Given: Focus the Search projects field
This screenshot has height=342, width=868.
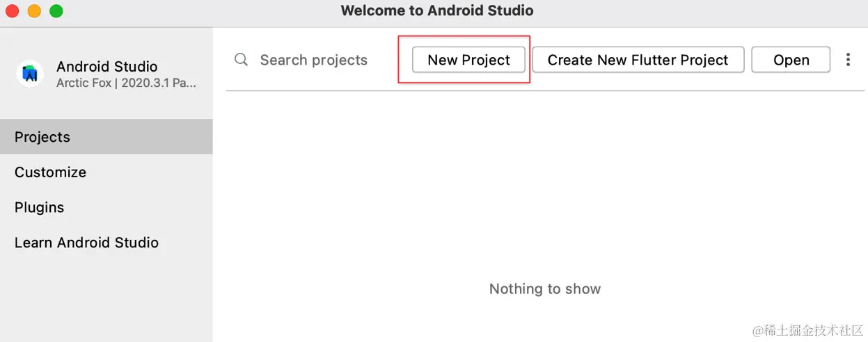Looking at the screenshot, I should click(313, 60).
